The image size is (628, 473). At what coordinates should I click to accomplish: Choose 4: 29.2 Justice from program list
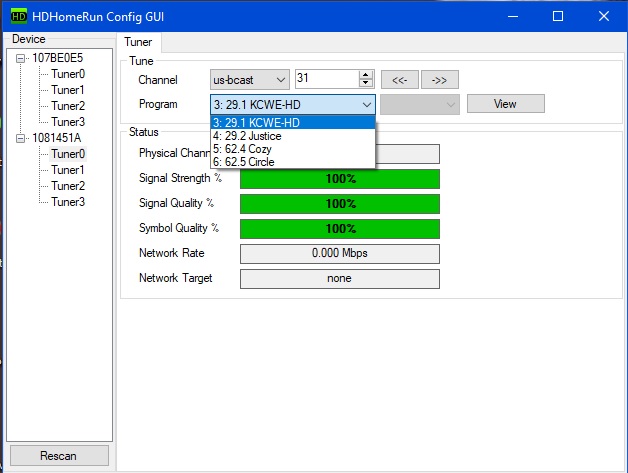coord(293,136)
